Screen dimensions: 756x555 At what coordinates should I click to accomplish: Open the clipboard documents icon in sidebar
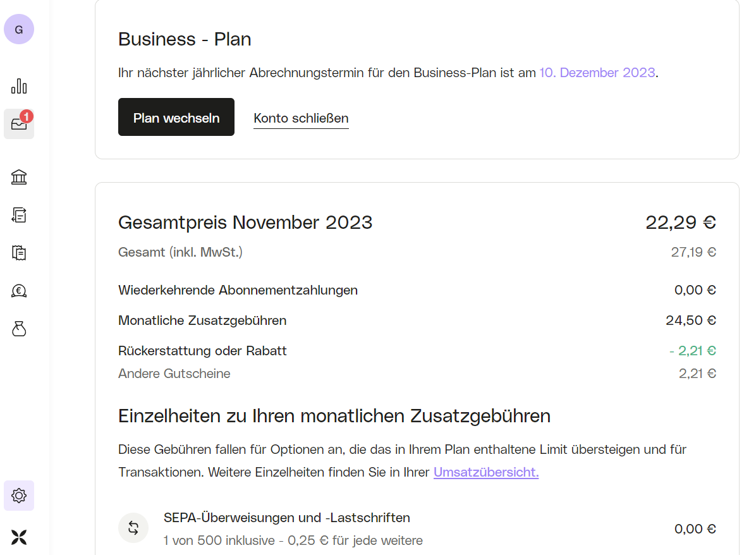pyautogui.click(x=19, y=253)
